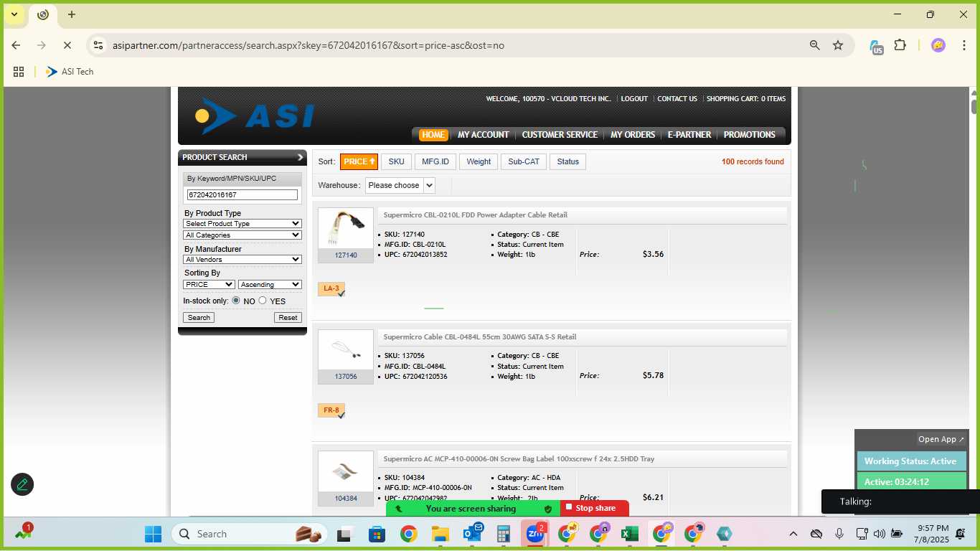
Task: Open Chrome profile avatar
Action: (938, 45)
